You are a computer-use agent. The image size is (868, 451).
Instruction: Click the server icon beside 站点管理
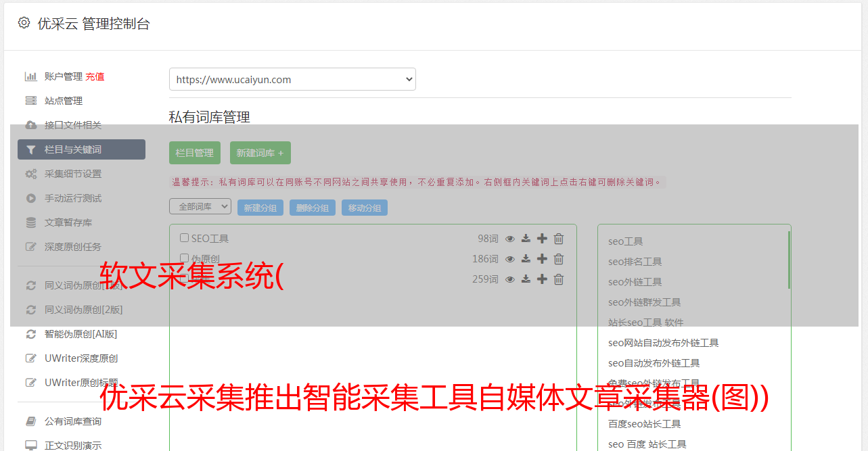[x=30, y=101]
